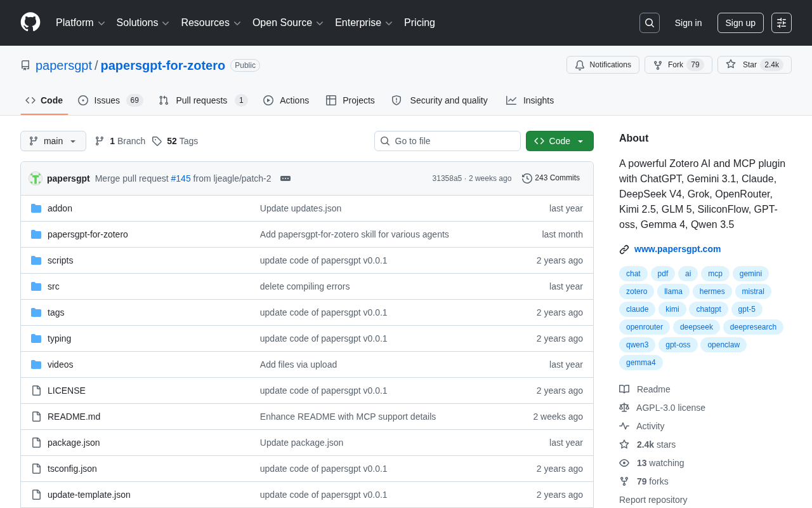Open the main branch dropdown
The image size is (812, 508).
(x=53, y=141)
